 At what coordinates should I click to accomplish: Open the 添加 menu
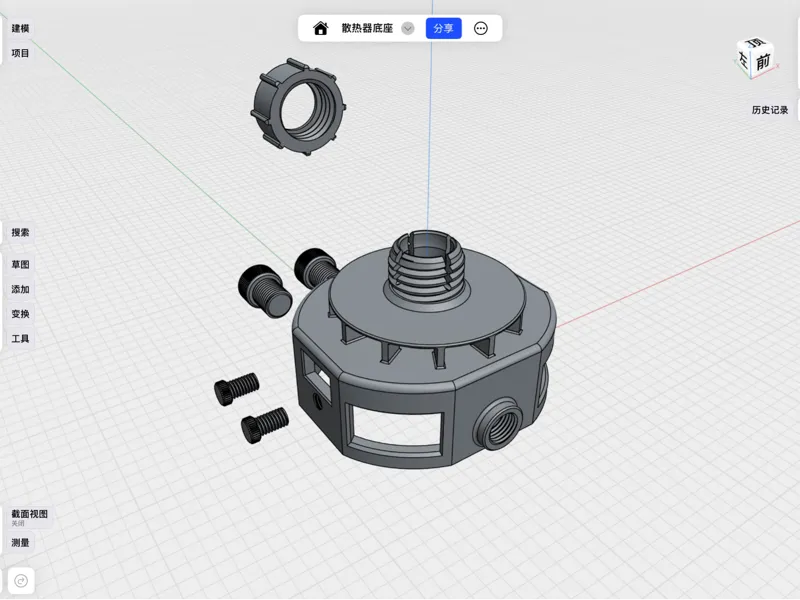(x=20, y=289)
